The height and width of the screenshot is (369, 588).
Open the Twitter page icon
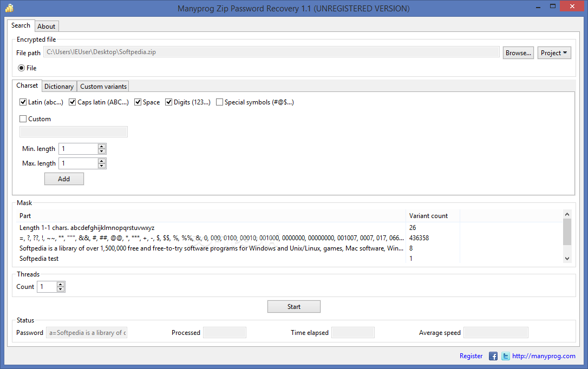coord(506,356)
